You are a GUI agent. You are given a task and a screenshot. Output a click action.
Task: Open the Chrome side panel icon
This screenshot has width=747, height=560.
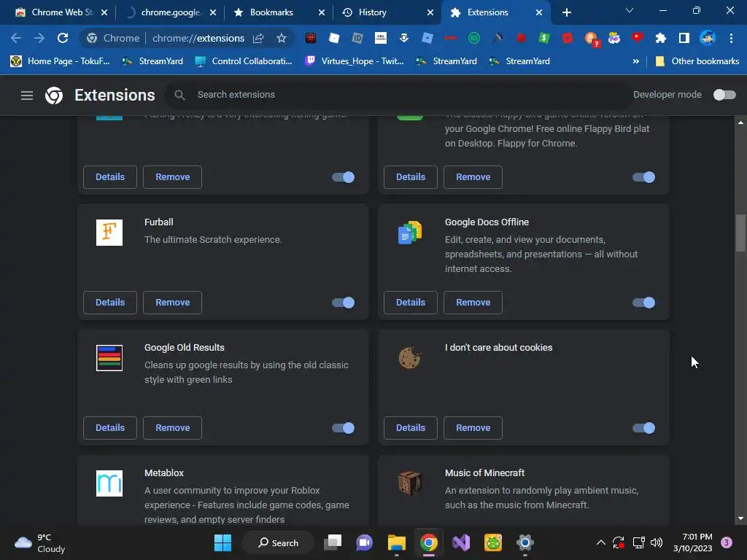coord(684,38)
